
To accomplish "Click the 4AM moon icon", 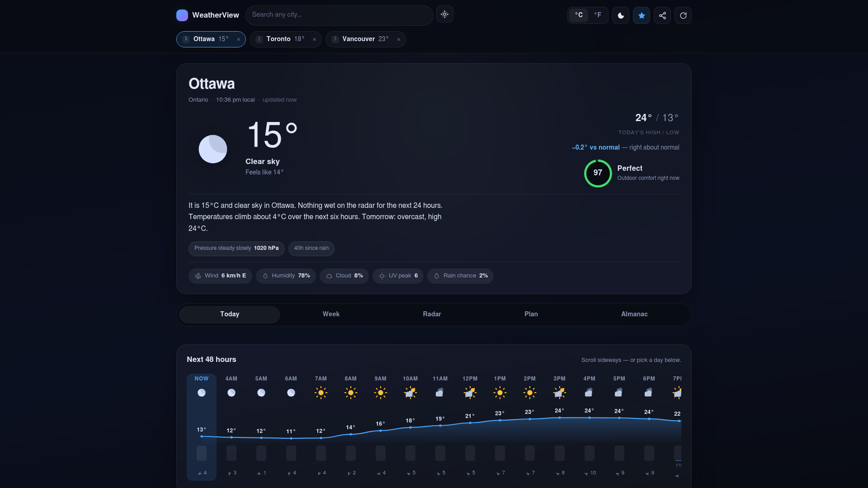I will [x=231, y=393].
